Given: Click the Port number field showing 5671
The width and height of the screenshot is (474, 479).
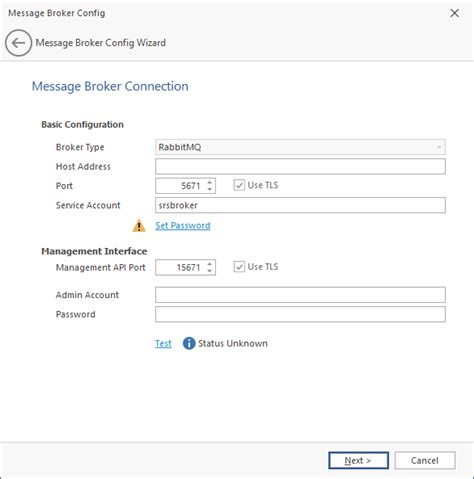Looking at the screenshot, I should (x=181, y=186).
